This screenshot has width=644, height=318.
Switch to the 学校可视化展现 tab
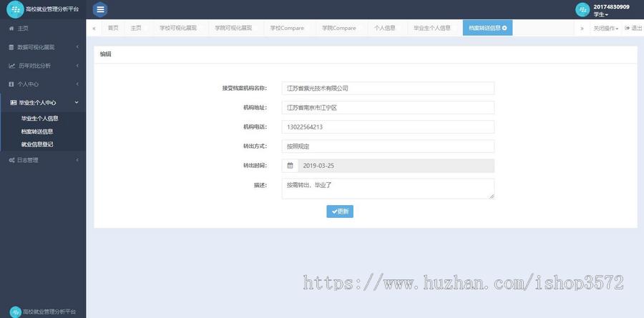178,28
